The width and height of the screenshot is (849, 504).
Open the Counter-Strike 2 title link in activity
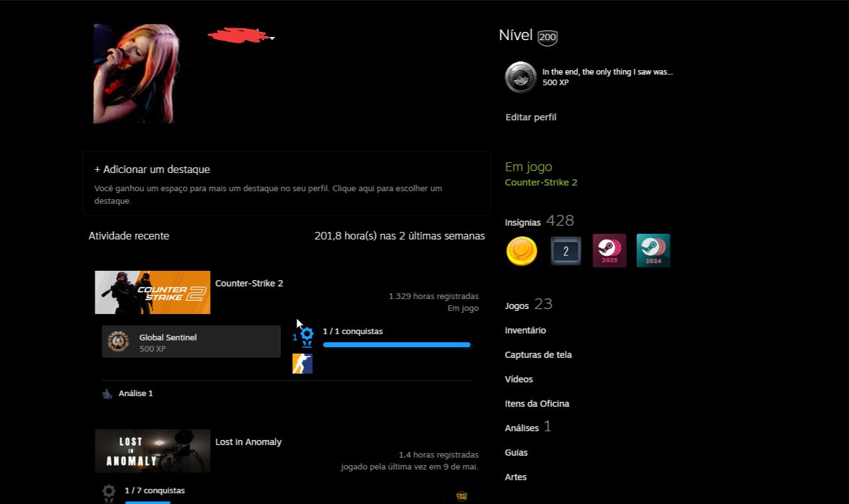click(x=249, y=283)
